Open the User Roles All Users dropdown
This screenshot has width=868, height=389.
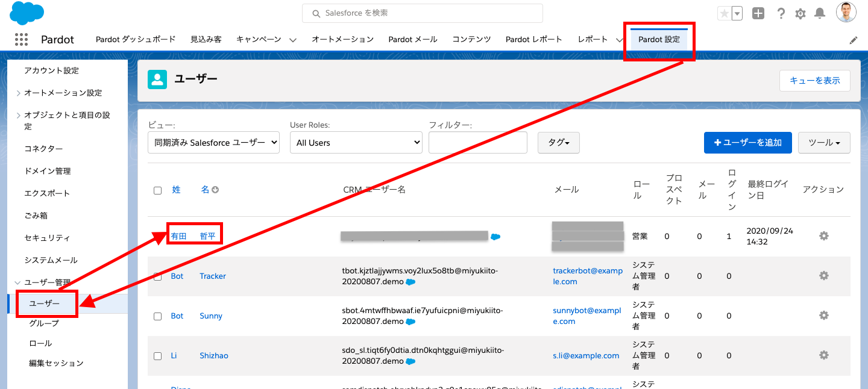click(356, 143)
